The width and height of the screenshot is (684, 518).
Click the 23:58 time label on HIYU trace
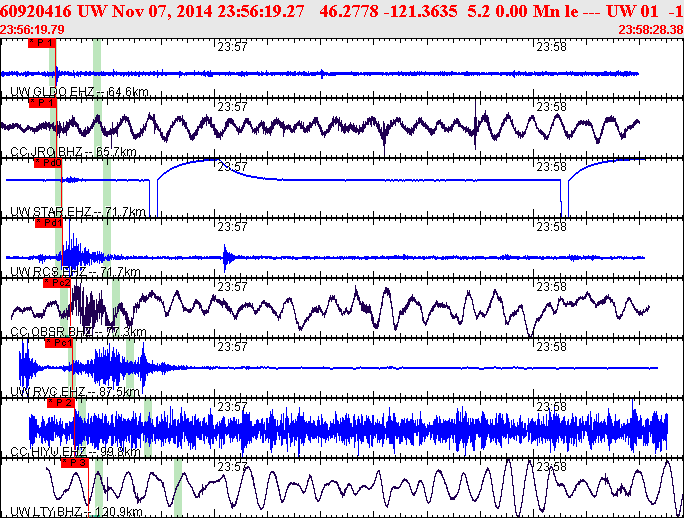click(x=551, y=407)
